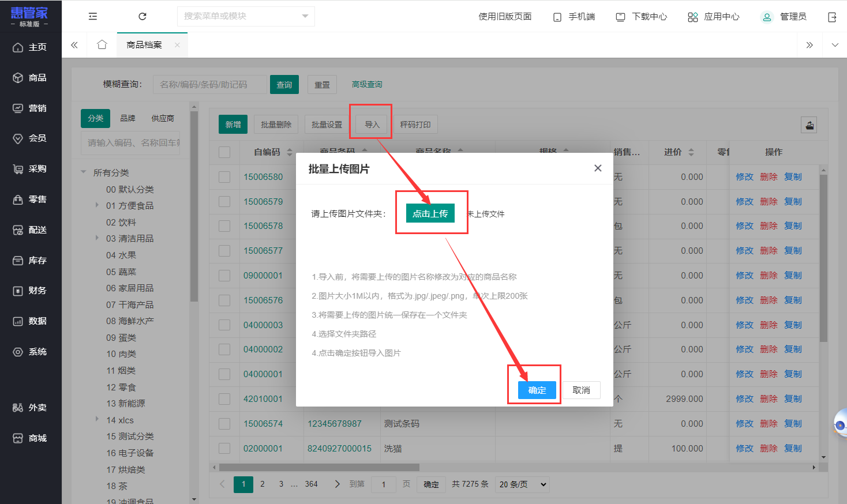This screenshot has width=847, height=504.
Task: Open the 搜索菜单或模块 search dropdown
Action: [x=246, y=16]
